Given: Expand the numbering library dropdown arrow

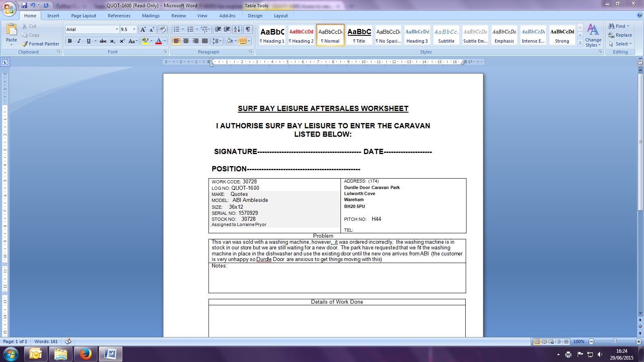Looking at the screenshot, I should click(x=197, y=29).
